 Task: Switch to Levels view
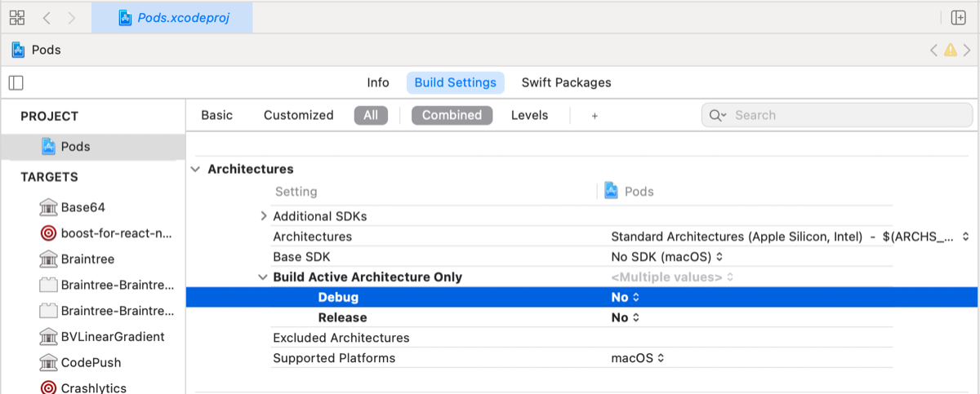[529, 115]
